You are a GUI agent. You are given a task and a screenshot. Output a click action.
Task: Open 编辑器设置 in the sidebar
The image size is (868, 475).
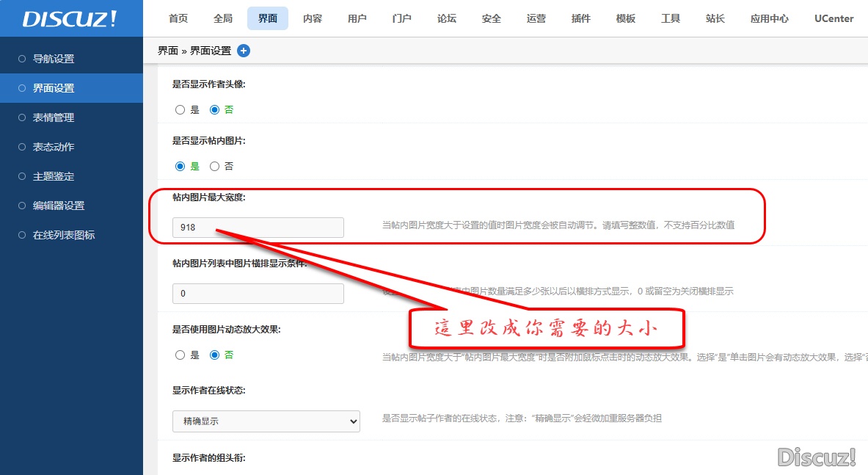click(59, 206)
